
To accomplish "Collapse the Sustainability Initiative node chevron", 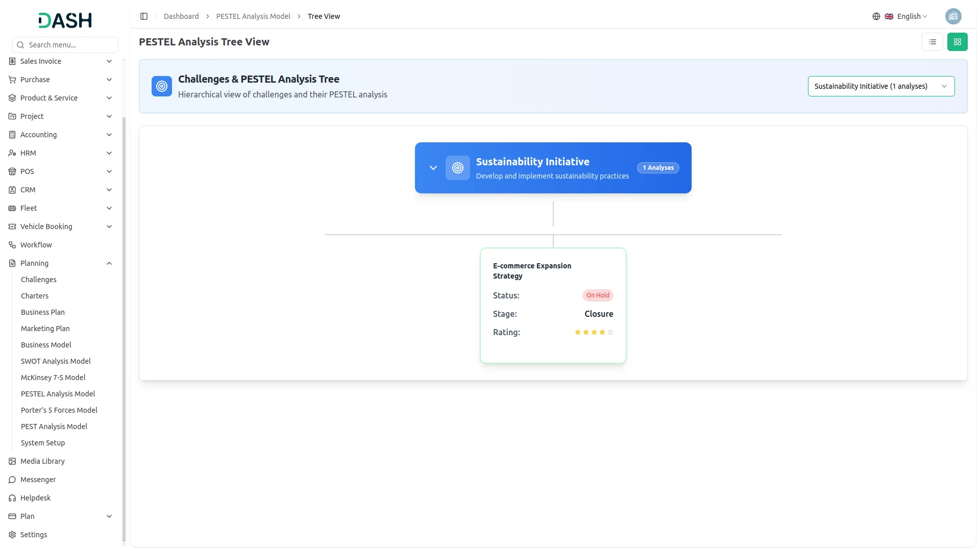I will tap(433, 168).
